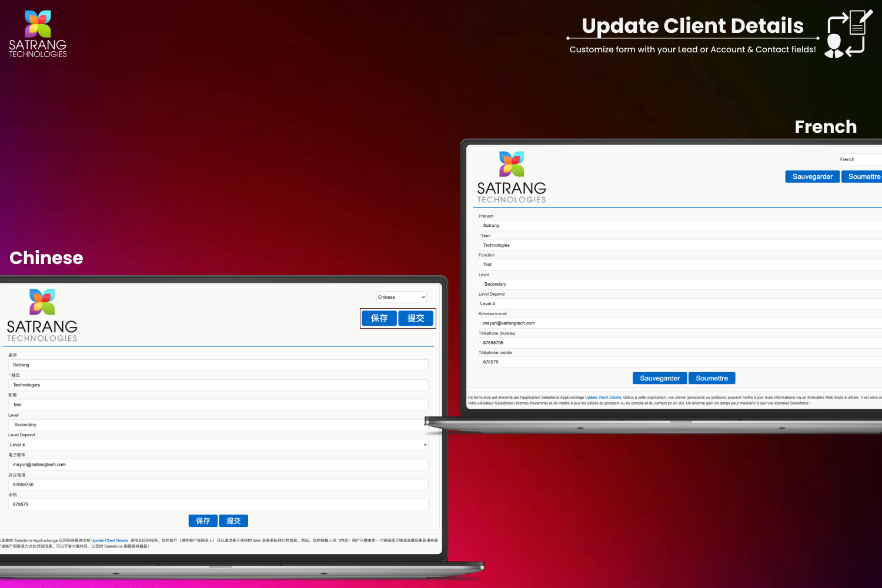Expand Level Depend dropdown in Chinese form

click(x=218, y=445)
